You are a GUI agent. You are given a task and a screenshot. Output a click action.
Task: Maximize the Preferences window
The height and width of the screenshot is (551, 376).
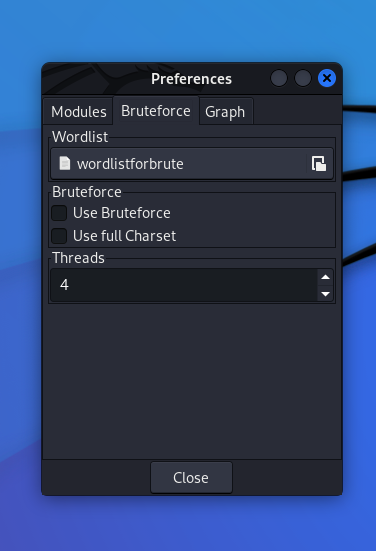click(x=303, y=78)
